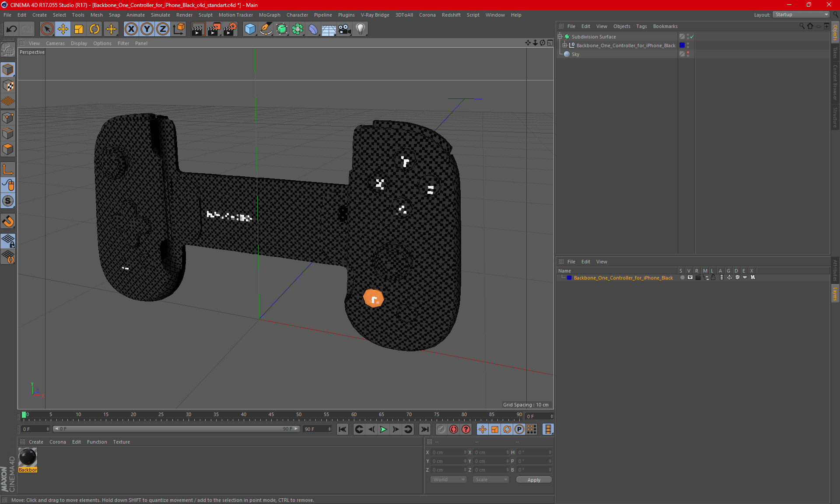Select the Move tool in toolbar
The image size is (840, 504).
(x=63, y=29)
